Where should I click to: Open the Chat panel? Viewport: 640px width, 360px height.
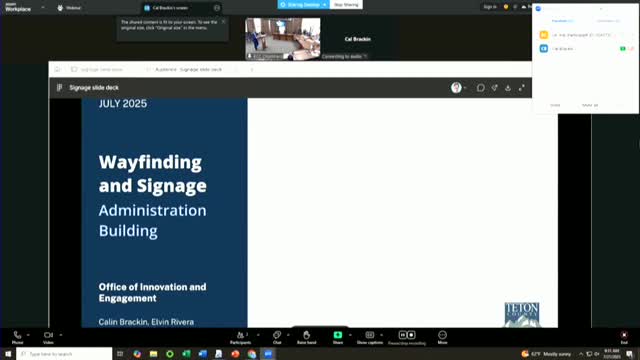tap(277, 338)
